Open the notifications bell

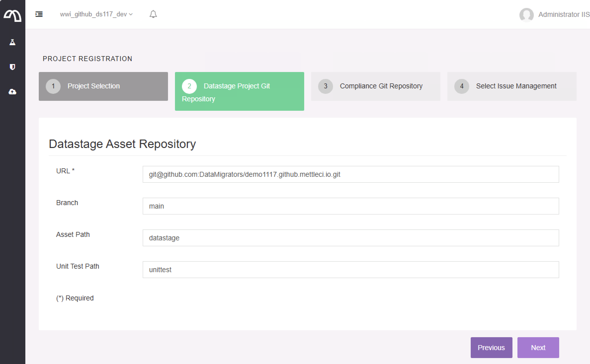click(153, 14)
